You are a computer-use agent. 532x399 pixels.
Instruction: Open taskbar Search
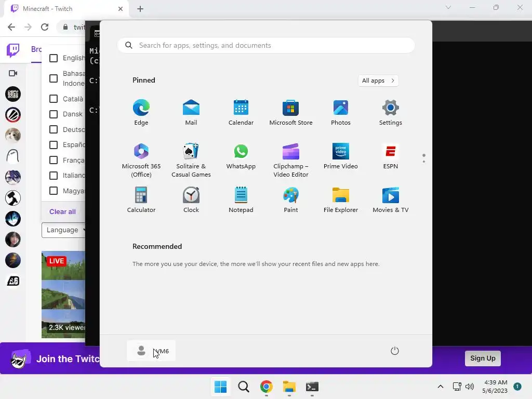pos(244,387)
